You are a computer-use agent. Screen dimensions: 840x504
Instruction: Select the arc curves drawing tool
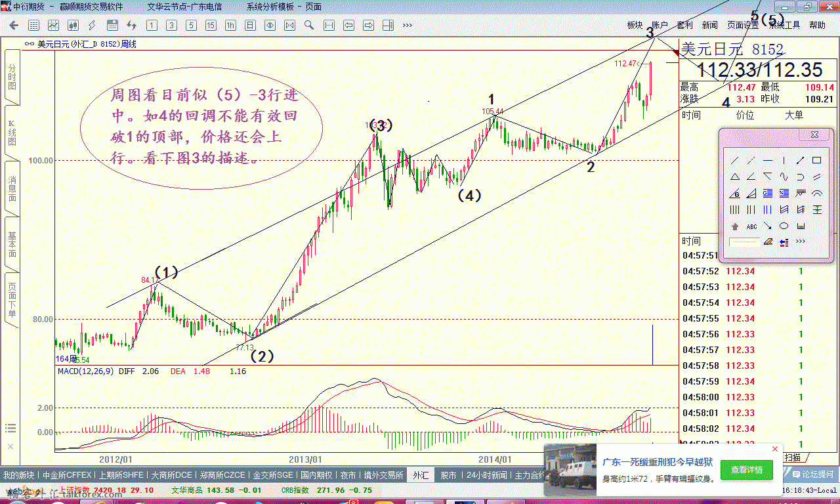[817, 193]
